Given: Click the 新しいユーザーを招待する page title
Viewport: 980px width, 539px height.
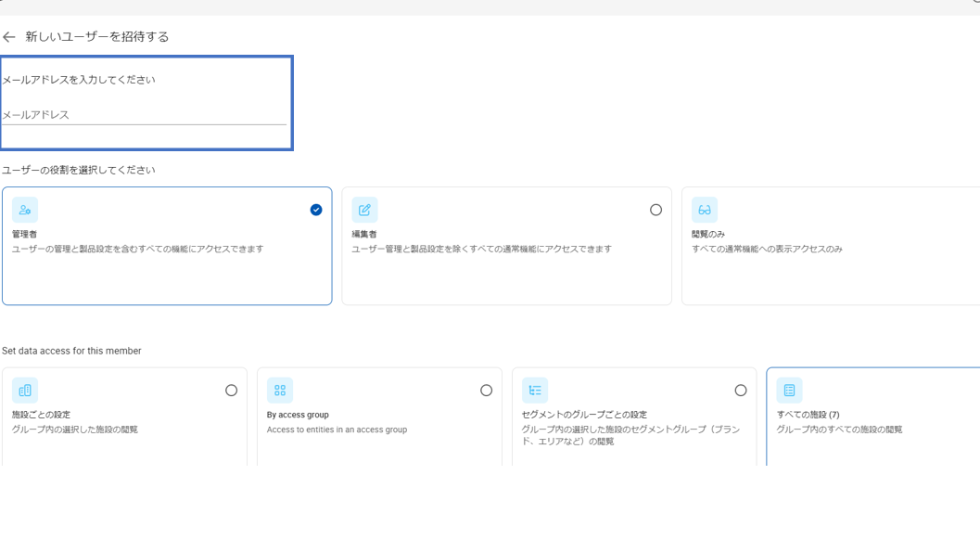Looking at the screenshot, I should tap(96, 37).
